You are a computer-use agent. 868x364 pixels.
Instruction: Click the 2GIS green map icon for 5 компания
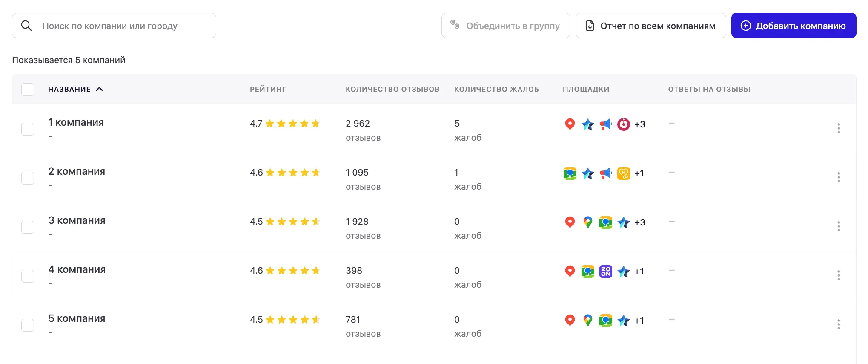tap(605, 321)
